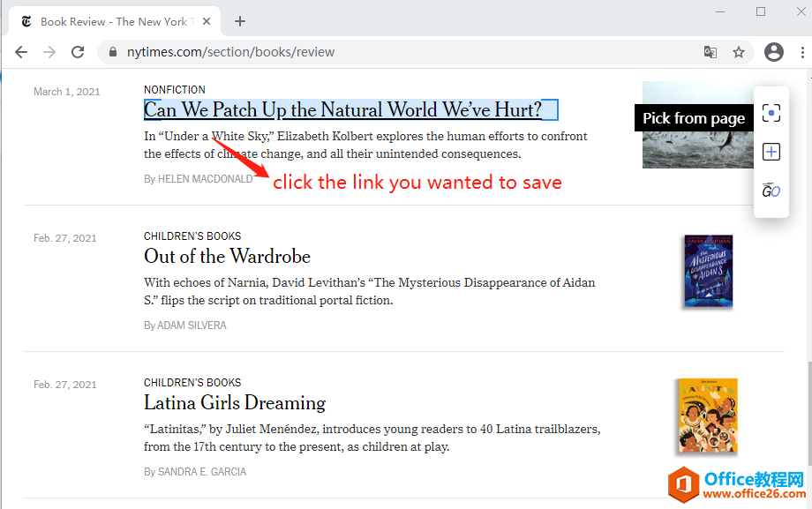Select the Book Review browser tab
The width and height of the screenshot is (812, 509).
click(x=110, y=21)
